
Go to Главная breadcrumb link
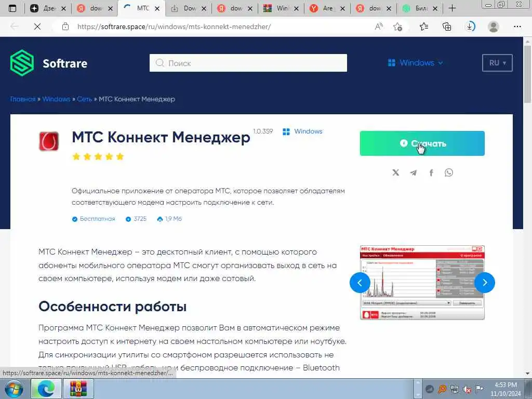(x=23, y=99)
